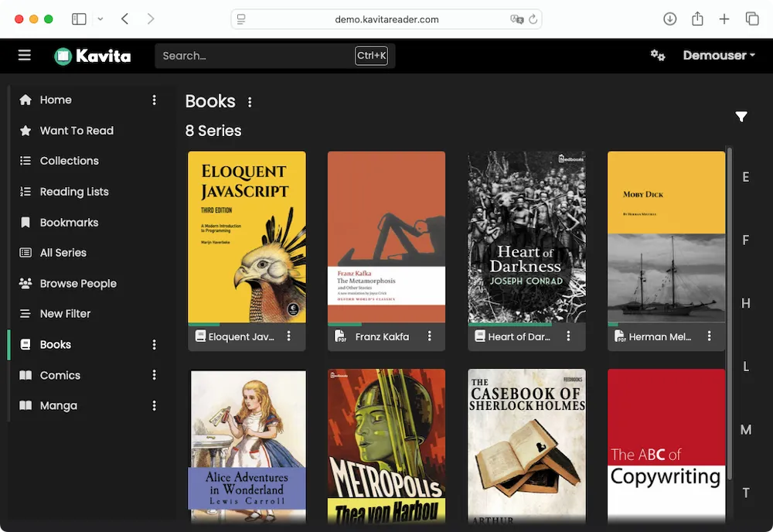Select the Books library

pyautogui.click(x=56, y=345)
